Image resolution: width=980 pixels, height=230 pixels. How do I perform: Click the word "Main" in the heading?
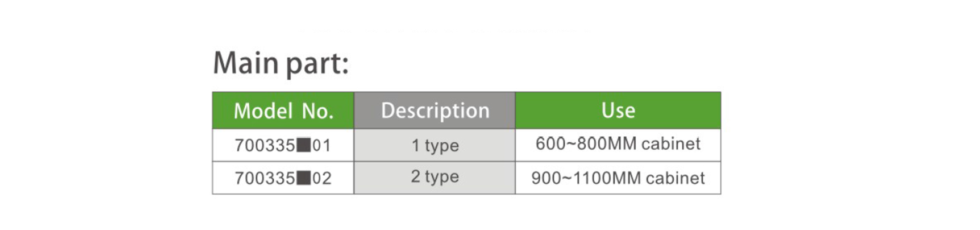click(246, 63)
